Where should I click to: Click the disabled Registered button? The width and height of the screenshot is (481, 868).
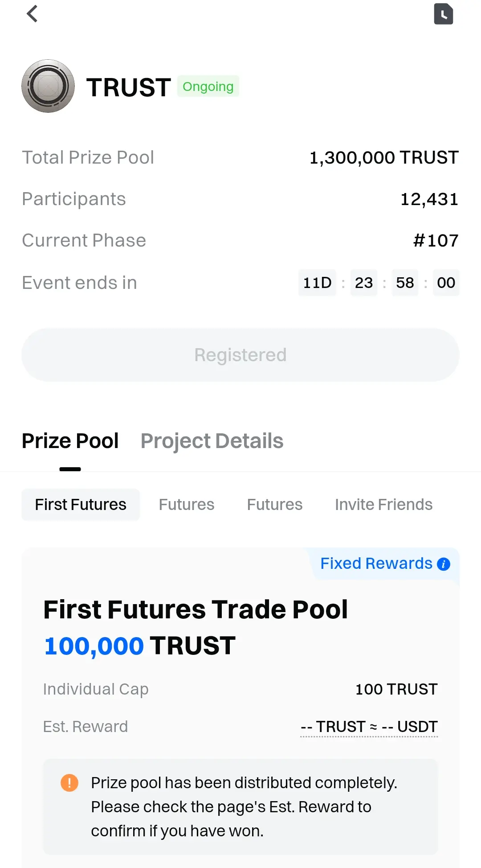240,355
